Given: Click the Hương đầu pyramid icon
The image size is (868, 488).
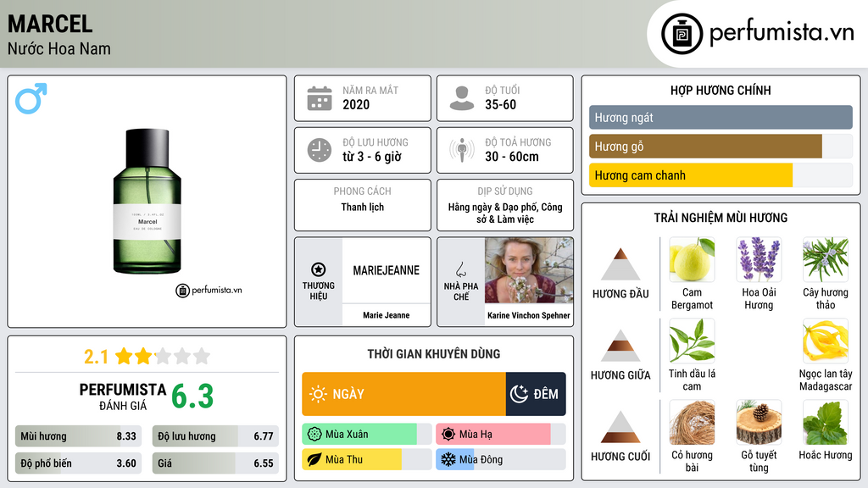Looking at the screenshot, I should point(620,264).
